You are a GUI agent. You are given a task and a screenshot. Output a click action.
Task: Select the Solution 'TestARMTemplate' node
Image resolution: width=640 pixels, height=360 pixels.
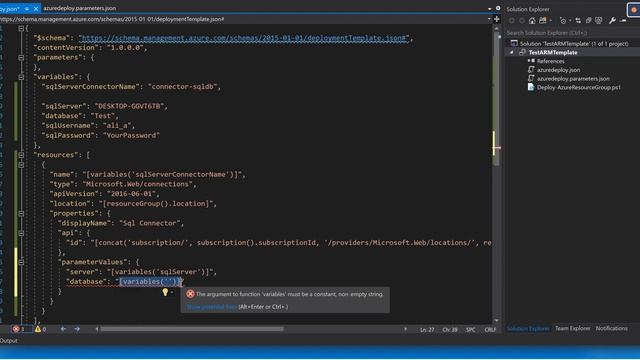point(573,44)
